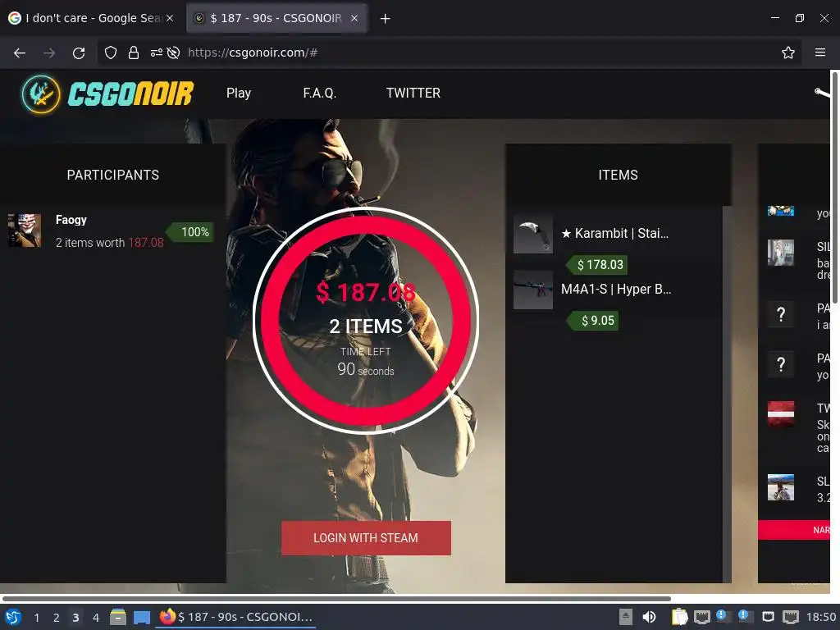Show site security lock info

coord(134,52)
